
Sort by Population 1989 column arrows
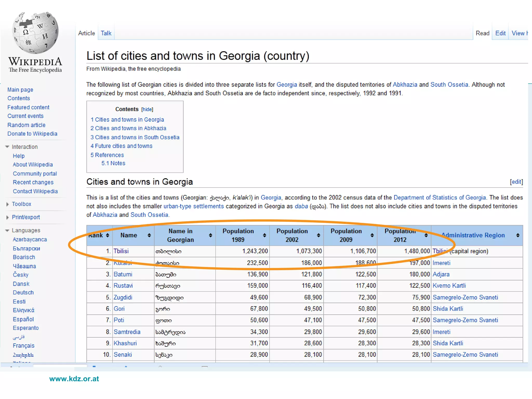click(264, 235)
